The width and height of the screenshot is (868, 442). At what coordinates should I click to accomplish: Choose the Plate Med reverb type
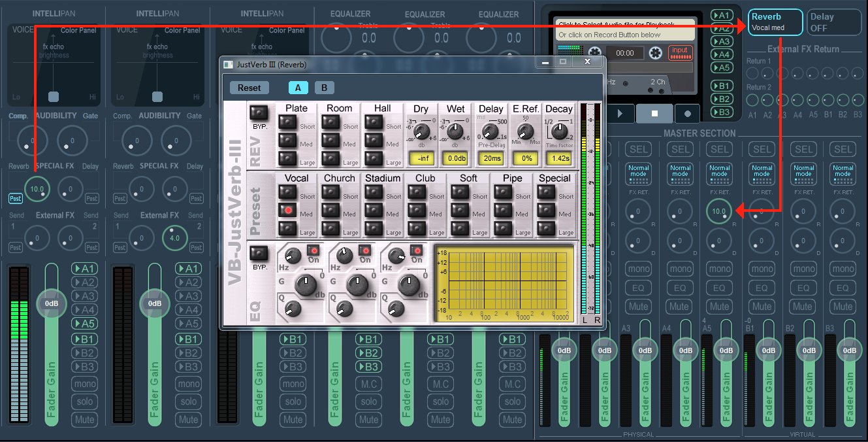[x=286, y=140]
